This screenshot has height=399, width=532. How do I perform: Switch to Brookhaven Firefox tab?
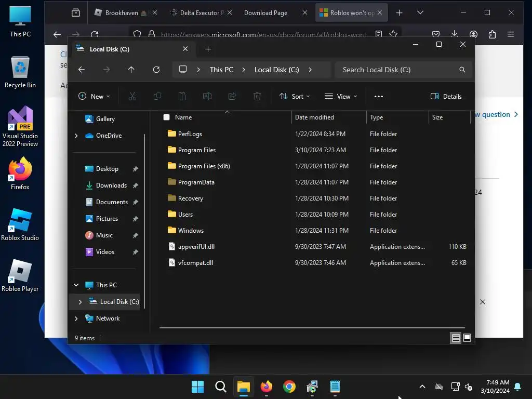click(126, 13)
